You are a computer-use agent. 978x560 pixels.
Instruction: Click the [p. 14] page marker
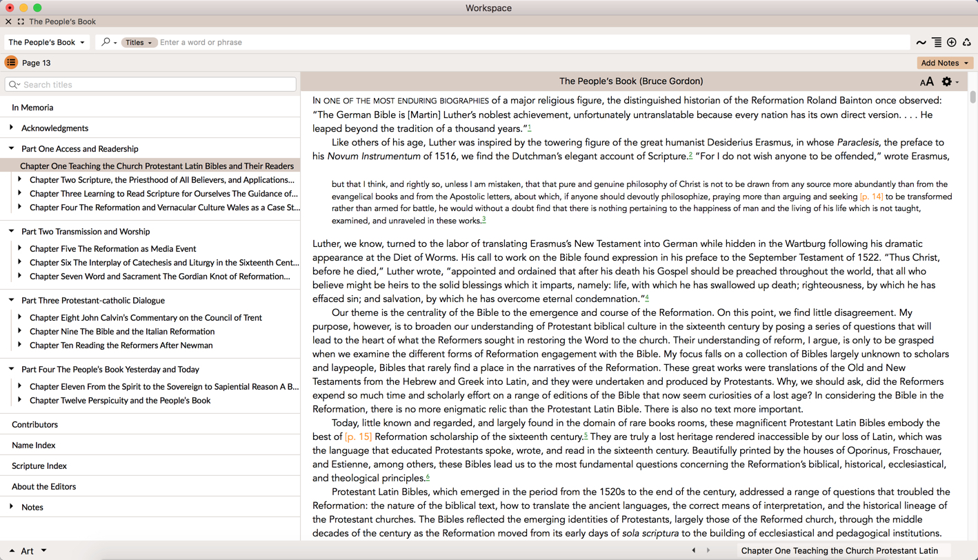point(872,197)
